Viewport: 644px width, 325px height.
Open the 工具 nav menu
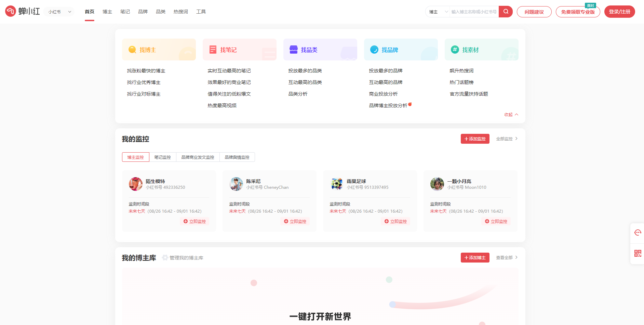click(x=201, y=12)
